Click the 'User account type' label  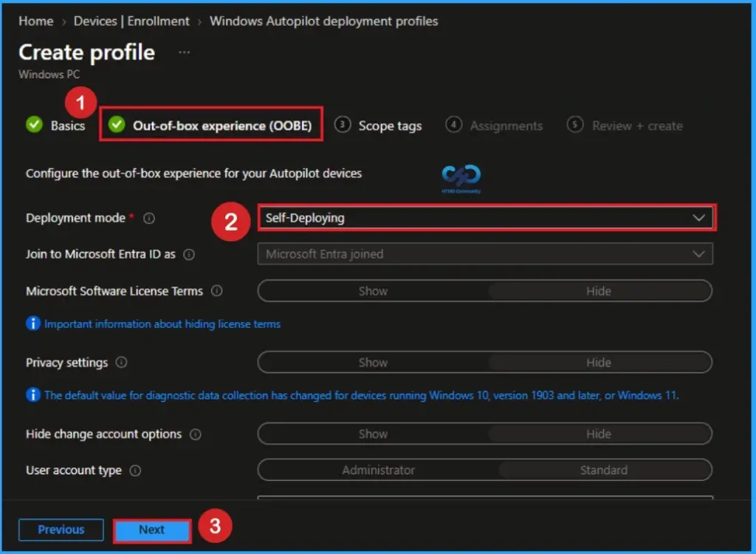click(74, 471)
